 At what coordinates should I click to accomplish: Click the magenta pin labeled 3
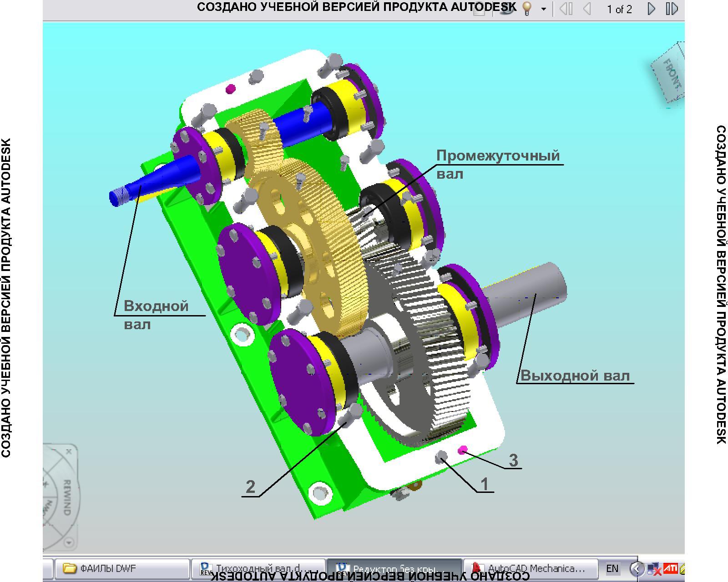click(463, 450)
